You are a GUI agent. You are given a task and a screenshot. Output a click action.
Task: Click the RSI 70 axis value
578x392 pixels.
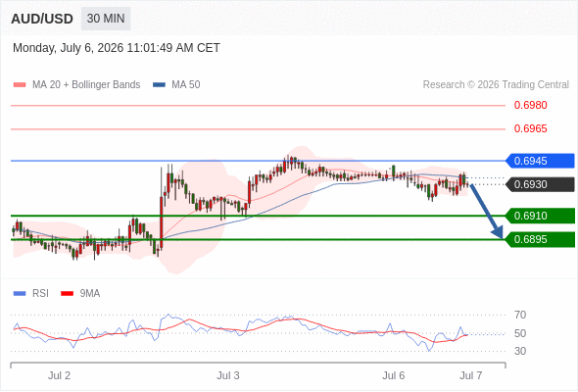click(520, 315)
